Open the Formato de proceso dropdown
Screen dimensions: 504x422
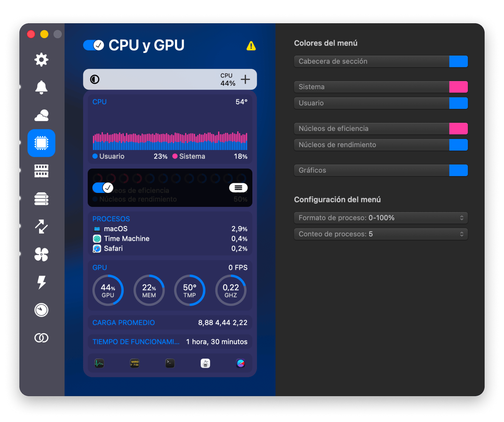(381, 218)
